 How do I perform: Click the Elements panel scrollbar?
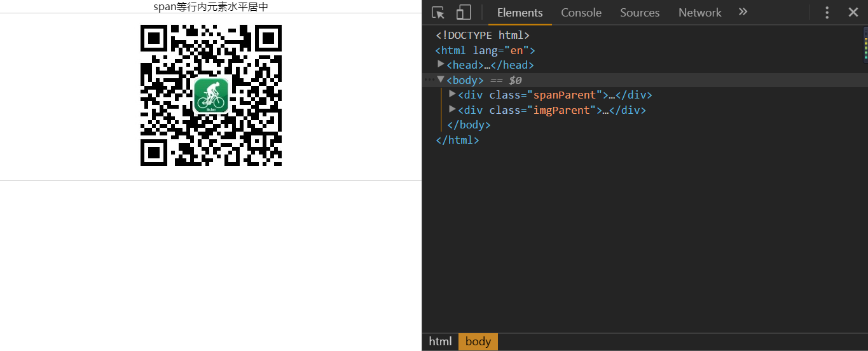865,45
